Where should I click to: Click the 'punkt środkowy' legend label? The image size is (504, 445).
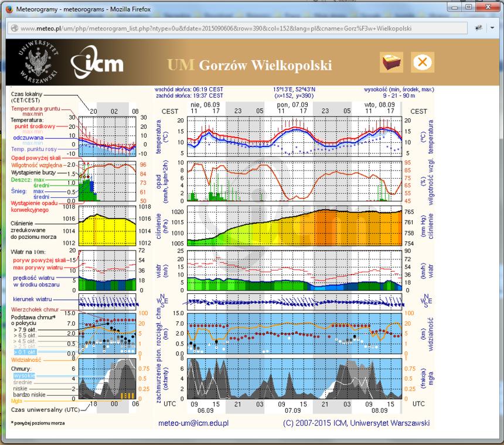35,126
